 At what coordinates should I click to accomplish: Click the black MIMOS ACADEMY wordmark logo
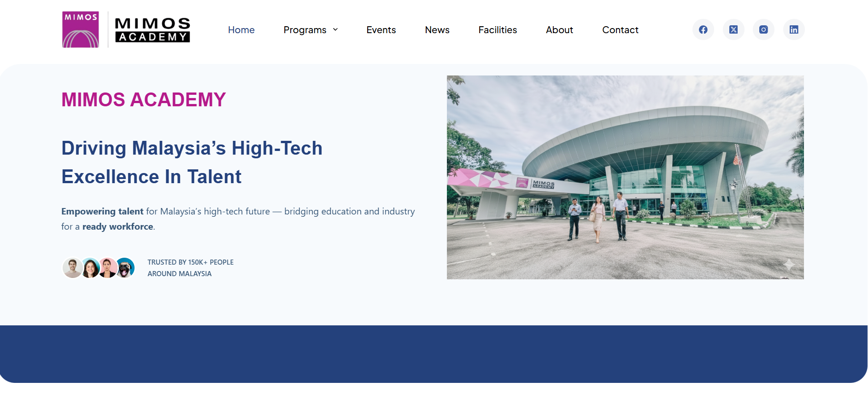click(152, 30)
